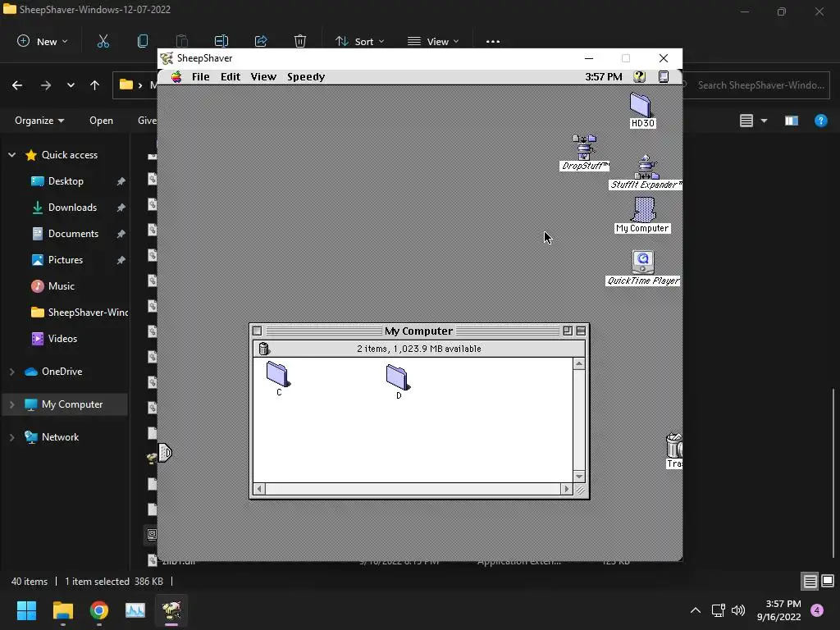Select Documents in Quick access
Viewport: 840px width, 630px height.
[73, 234]
